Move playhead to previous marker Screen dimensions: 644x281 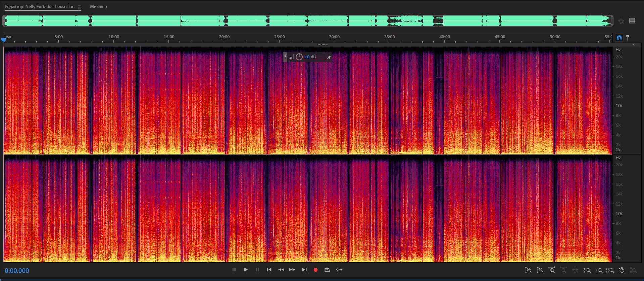click(269, 270)
